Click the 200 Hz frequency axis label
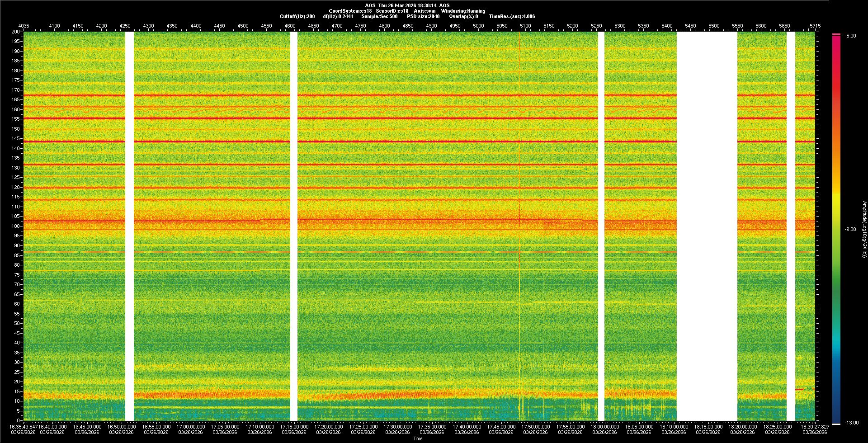 [x=16, y=32]
